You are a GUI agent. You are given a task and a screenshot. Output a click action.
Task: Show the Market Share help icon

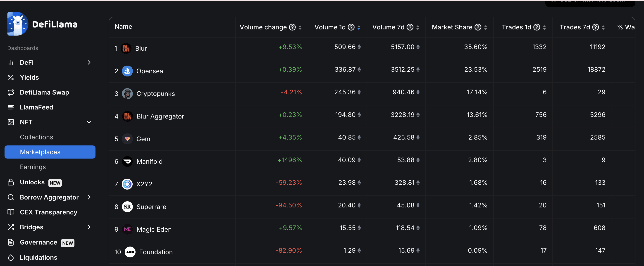[x=478, y=27]
